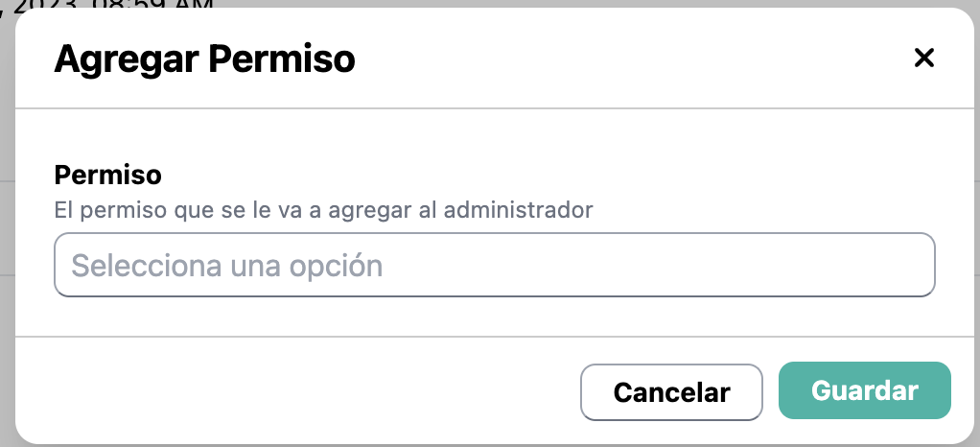The width and height of the screenshot is (980, 447).
Task: Cancel adding the permission
Action: point(671,391)
